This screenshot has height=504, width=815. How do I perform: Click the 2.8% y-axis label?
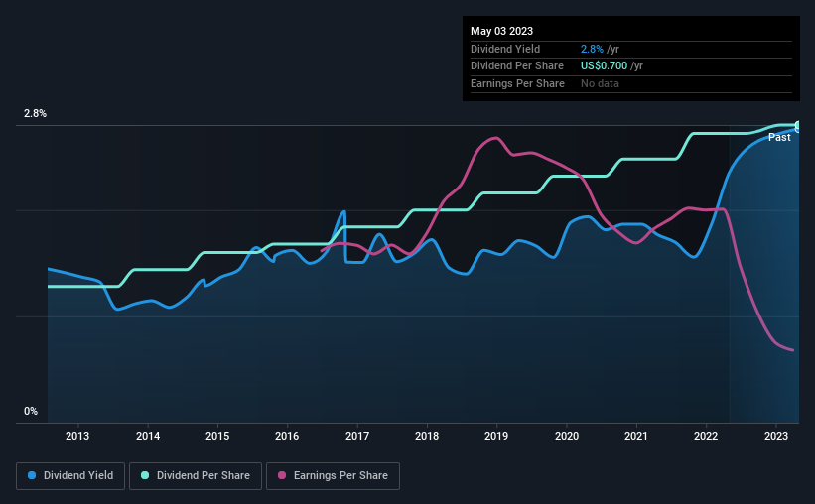[35, 114]
